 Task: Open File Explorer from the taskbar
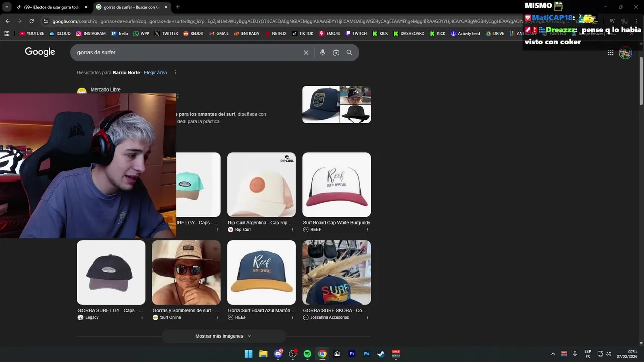tap(263, 354)
